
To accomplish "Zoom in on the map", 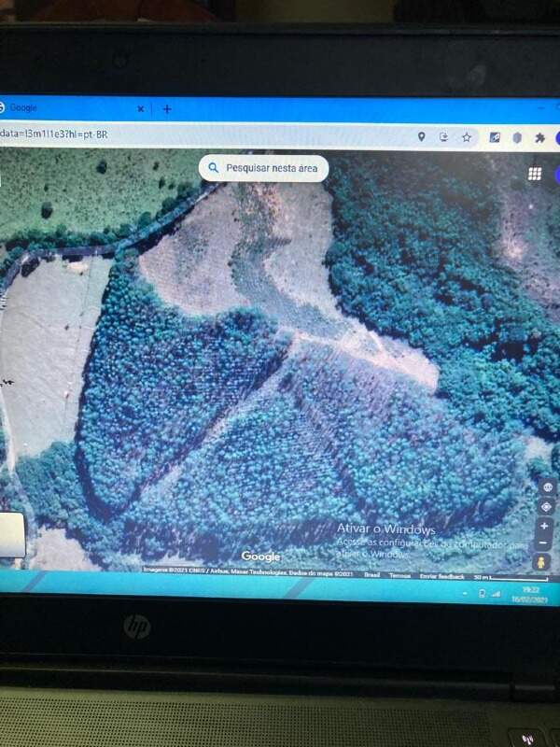I will (545, 526).
